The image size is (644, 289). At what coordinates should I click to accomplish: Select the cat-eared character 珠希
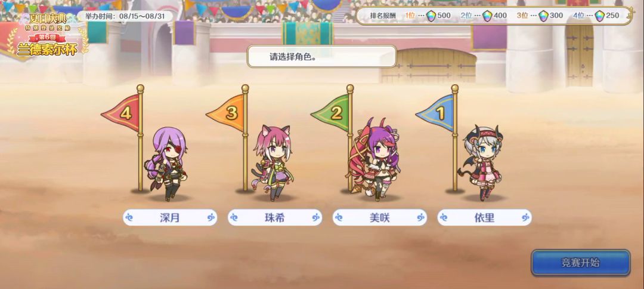[273, 163]
